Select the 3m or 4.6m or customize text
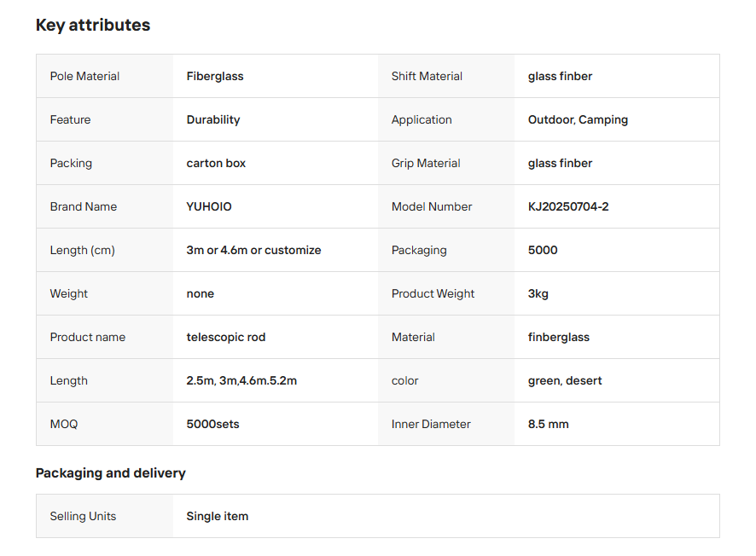Image resolution: width=756 pixels, height=556 pixels. click(x=253, y=251)
